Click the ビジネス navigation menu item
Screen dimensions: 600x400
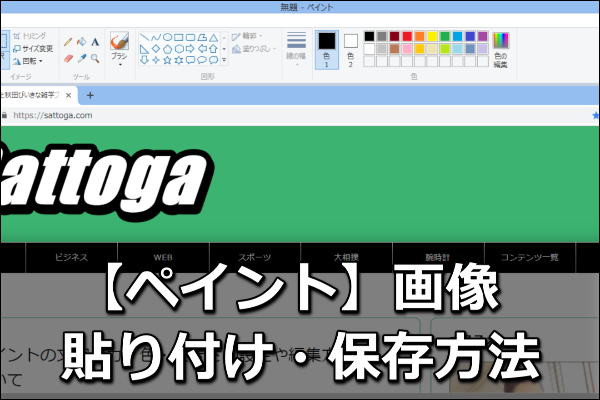pos(71,257)
